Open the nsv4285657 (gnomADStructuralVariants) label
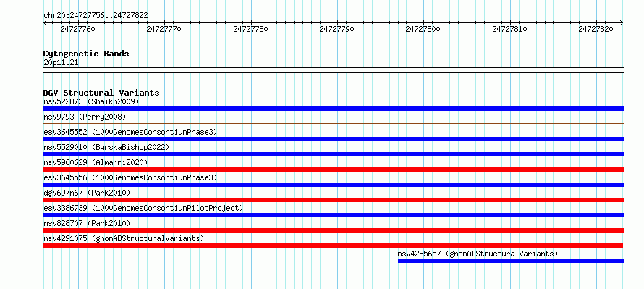The image size is (644, 289). click(478, 254)
